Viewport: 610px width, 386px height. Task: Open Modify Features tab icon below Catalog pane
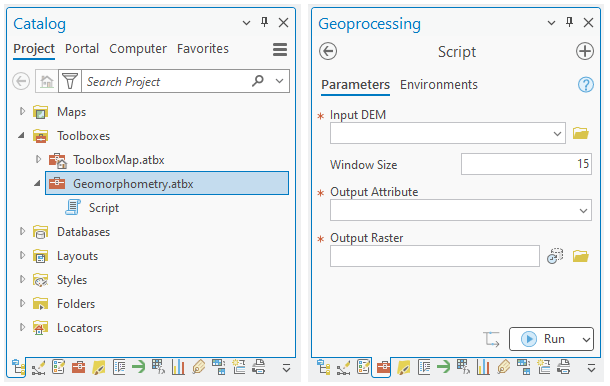[x=39, y=367]
